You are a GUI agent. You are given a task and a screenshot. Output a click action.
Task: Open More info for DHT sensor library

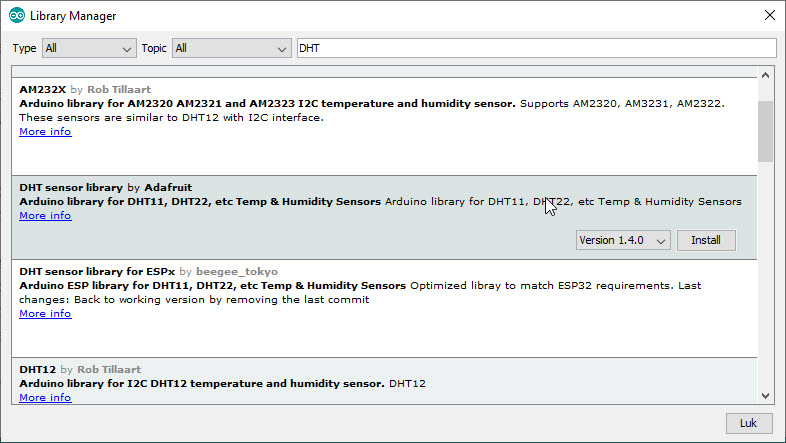point(45,215)
